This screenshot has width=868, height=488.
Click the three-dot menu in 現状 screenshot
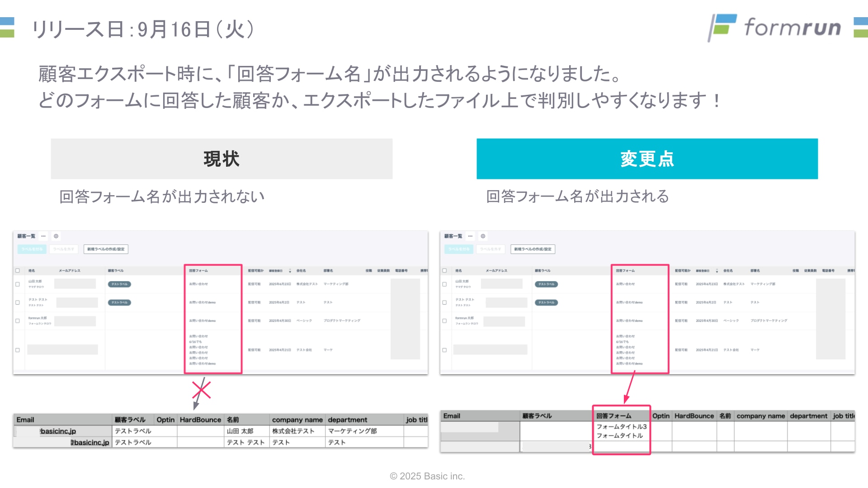pyautogui.click(x=43, y=236)
